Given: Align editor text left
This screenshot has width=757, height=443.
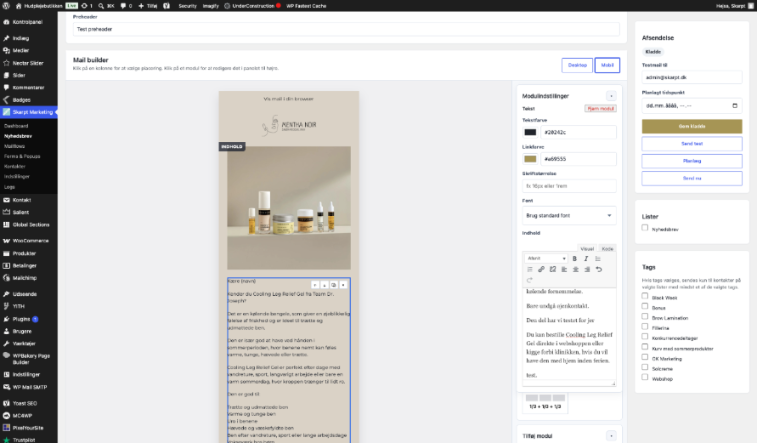Looking at the screenshot, I should point(564,269).
